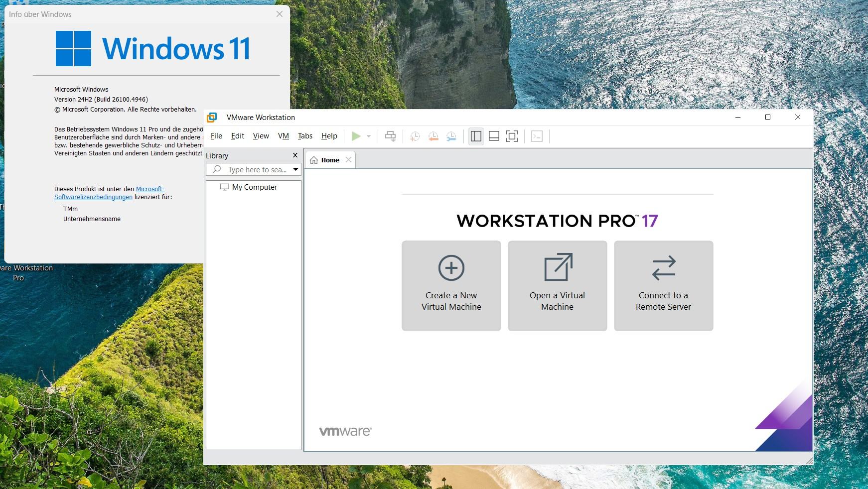Click Open a Virtual Machine
Viewport: 868px width, 489px height.
pos(558,285)
